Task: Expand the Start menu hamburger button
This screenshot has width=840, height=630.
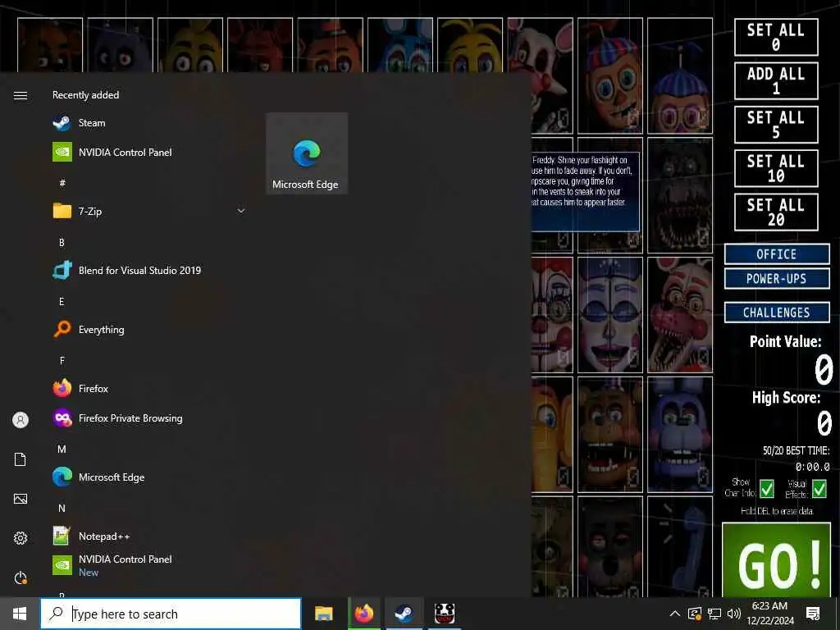Action: click(21, 95)
